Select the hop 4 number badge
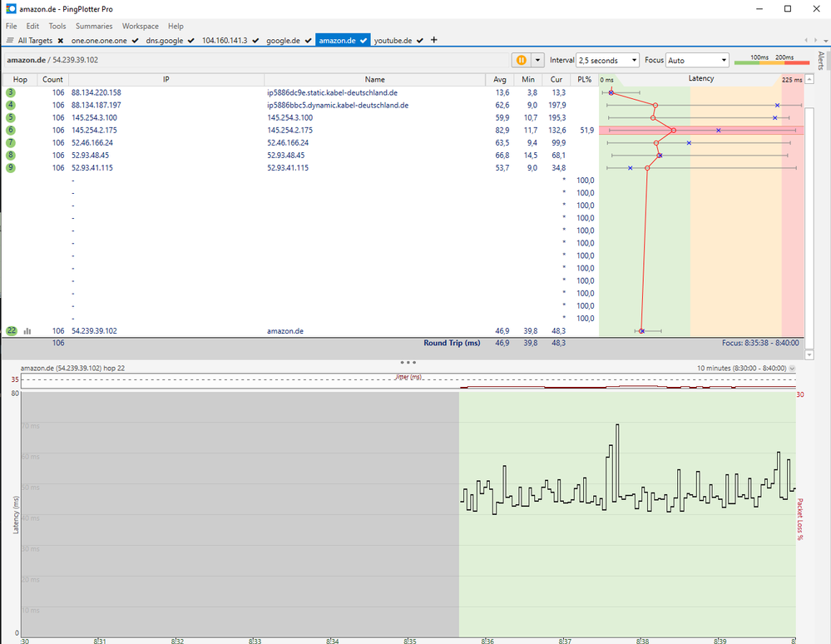831x644 pixels. (x=11, y=105)
